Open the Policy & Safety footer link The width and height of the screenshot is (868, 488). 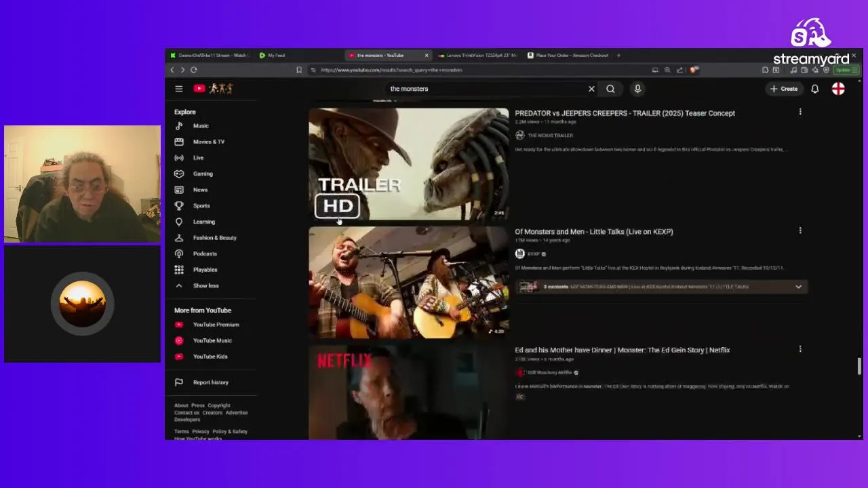click(x=230, y=432)
